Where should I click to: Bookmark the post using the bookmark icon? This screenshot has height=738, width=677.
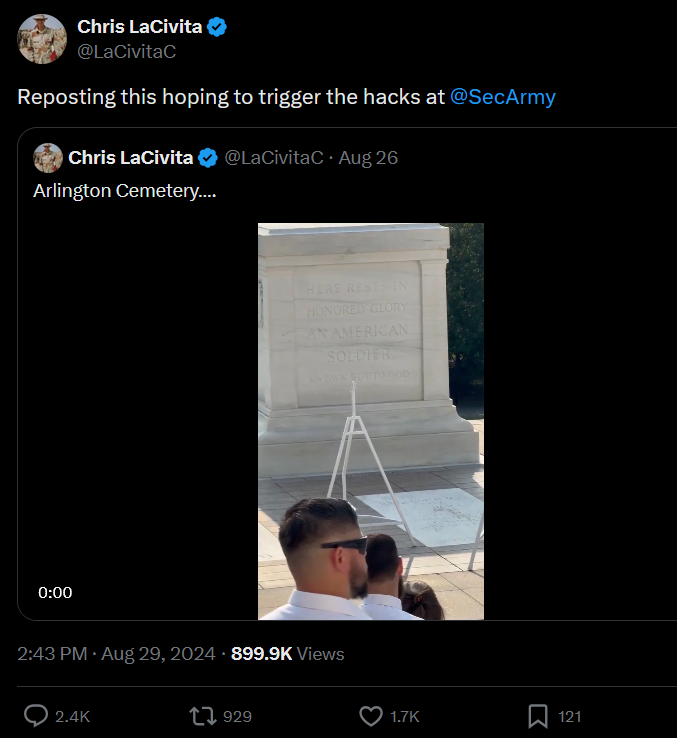pos(537,716)
